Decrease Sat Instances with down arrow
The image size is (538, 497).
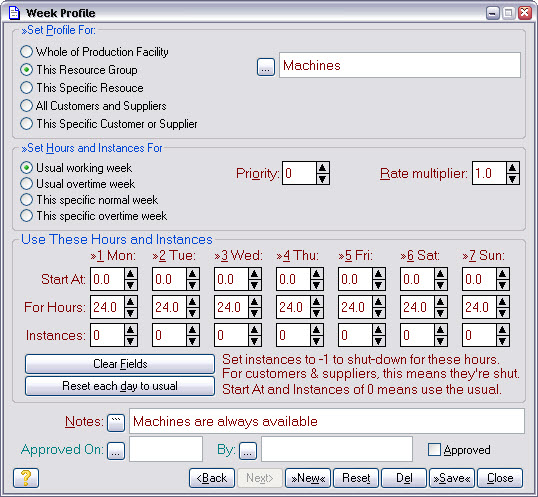pyautogui.click(x=440, y=341)
